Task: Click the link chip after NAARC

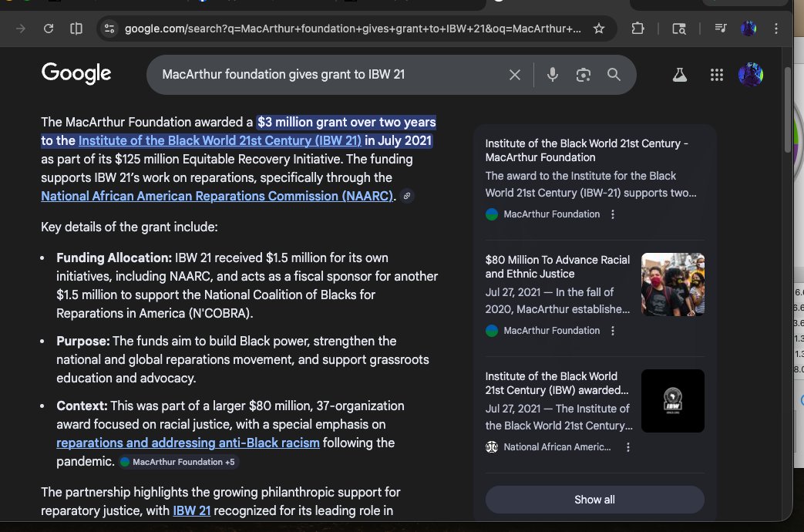Action: coord(407,196)
